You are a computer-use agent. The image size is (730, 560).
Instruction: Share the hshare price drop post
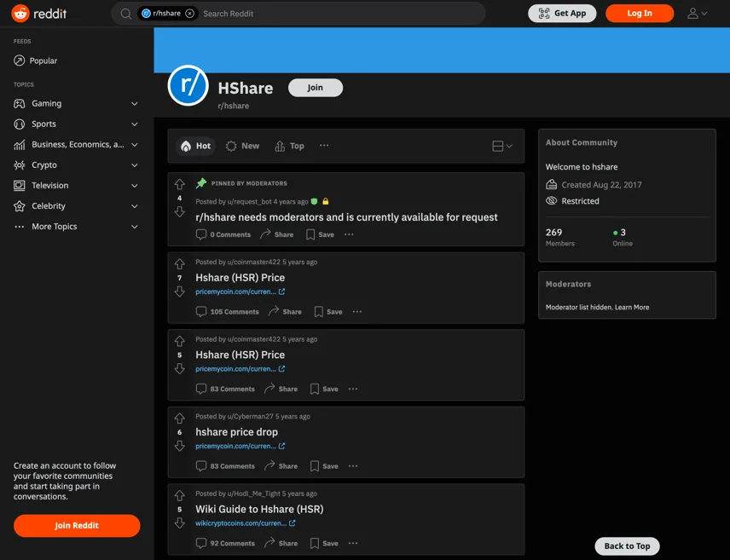pos(281,466)
